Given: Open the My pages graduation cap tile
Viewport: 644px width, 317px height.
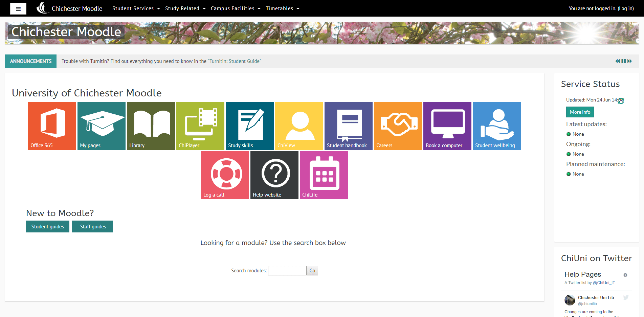Looking at the screenshot, I should pyautogui.click(x=102, y=126).
